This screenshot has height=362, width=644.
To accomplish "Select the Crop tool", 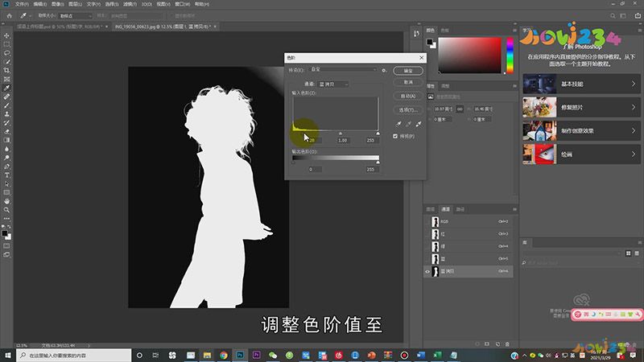I will tap(6, 71).
